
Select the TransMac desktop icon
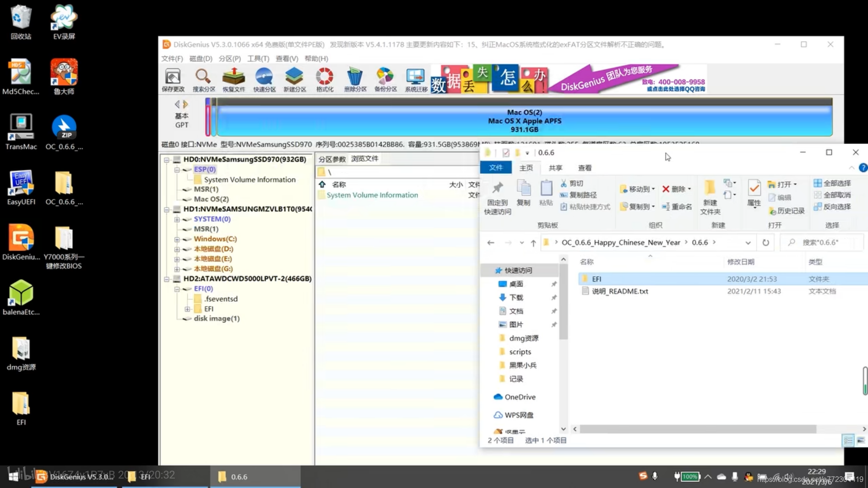(21, 131)
